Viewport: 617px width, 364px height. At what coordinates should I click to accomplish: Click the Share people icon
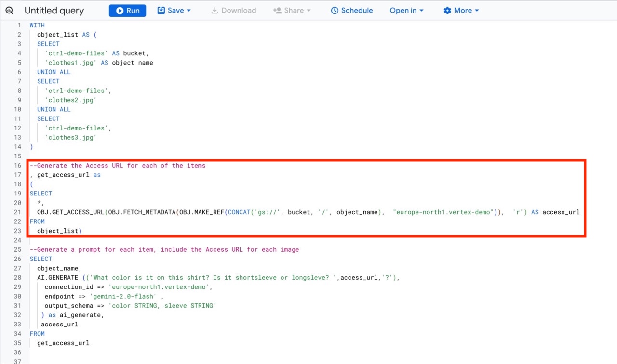tap(277, 11)
